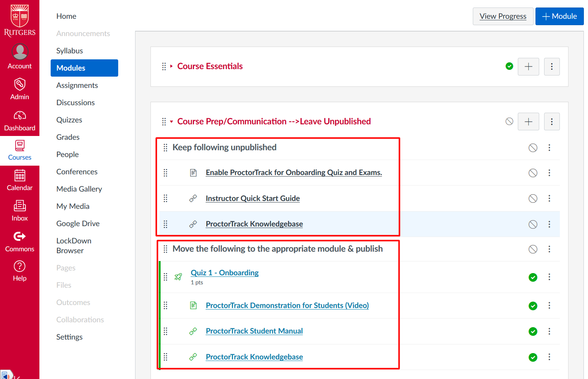Open LockDown Browser in course navigation
This screenshot has width=588, height=379.
[x=74, y=246]
